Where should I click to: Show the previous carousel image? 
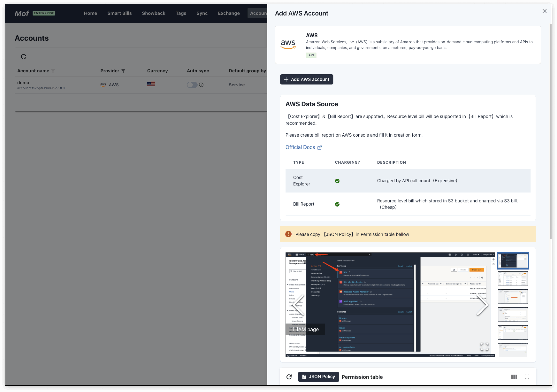[298, 305]
